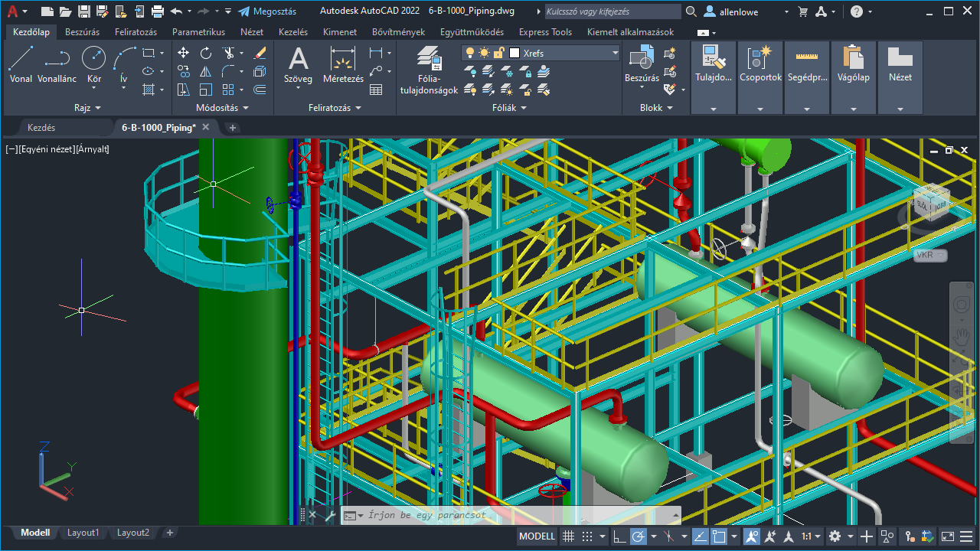980x551 pixels.
Task: Open Fólia-tulajdonságok layer properties
Action: pos(429,70)
